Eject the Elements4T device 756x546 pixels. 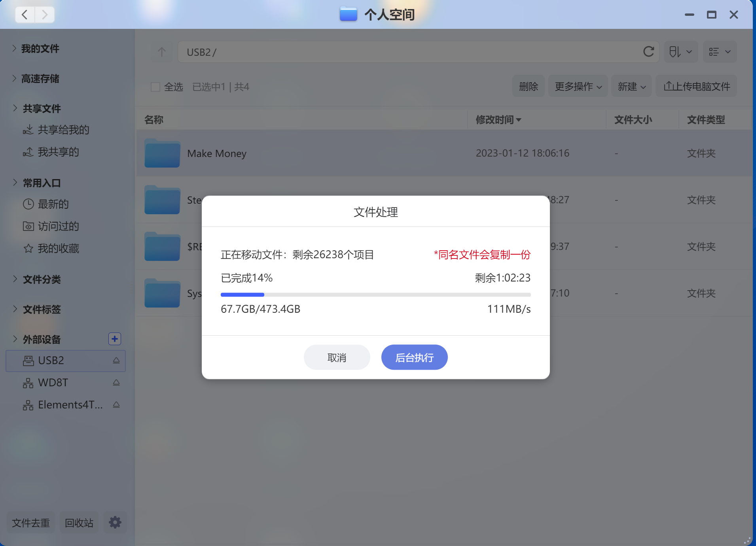pyautogui.click(x=116, y=405)
